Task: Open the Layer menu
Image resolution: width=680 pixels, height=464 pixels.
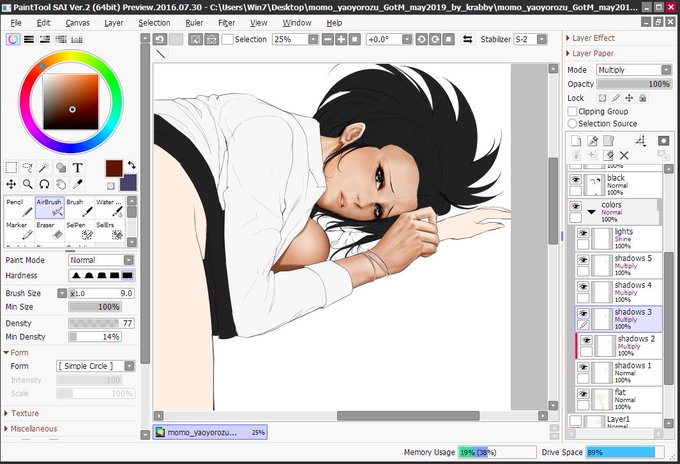Action: pyautogui.click(x=114, y=23)
